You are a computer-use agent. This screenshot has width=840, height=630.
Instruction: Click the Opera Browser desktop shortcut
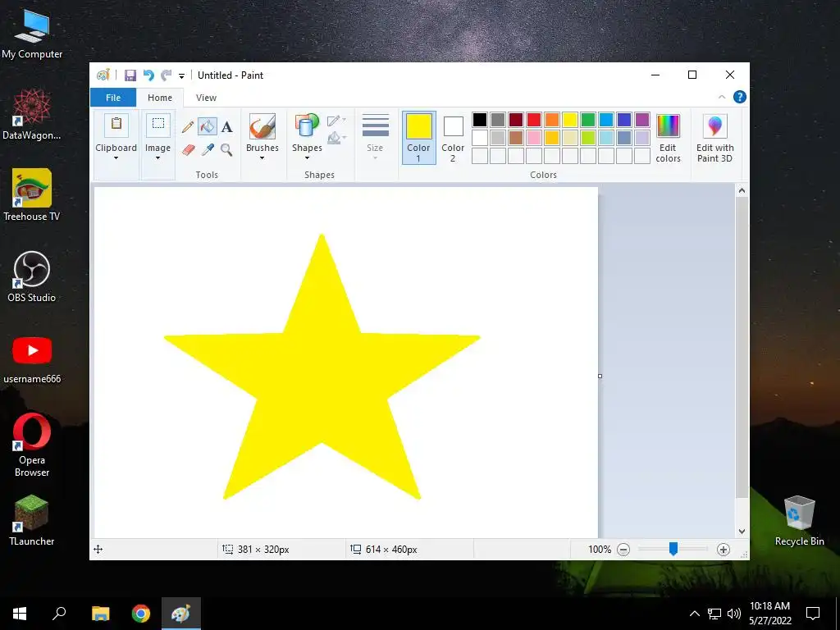(x=32, y=445)
